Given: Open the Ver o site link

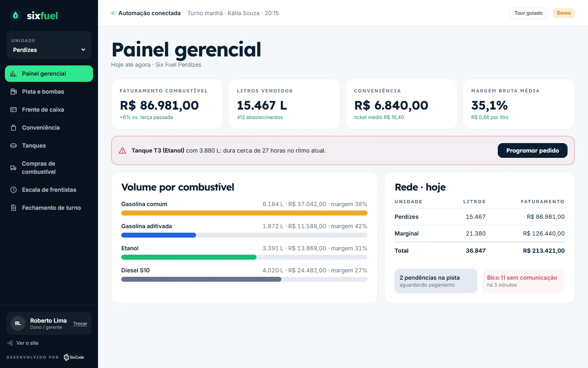Looking at the screenshot, I should (x=23, y=343).
